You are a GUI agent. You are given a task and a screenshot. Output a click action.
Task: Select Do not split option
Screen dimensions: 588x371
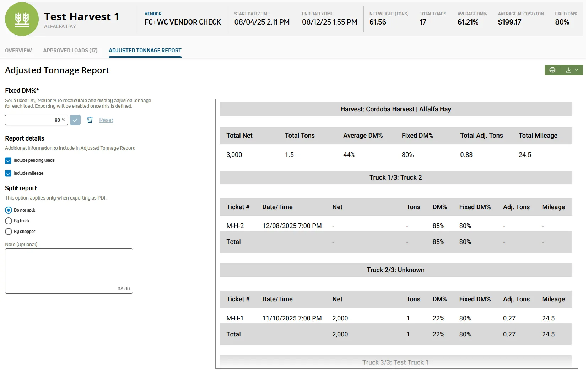(x=9, y=210)
